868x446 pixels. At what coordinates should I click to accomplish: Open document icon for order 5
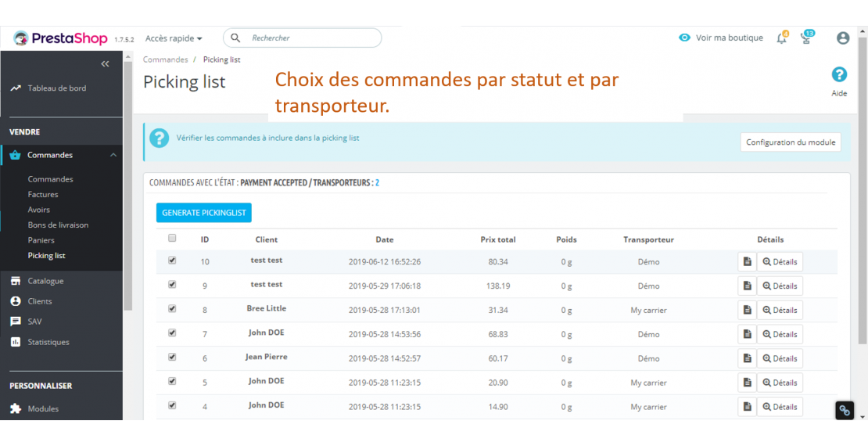point(747,383)
